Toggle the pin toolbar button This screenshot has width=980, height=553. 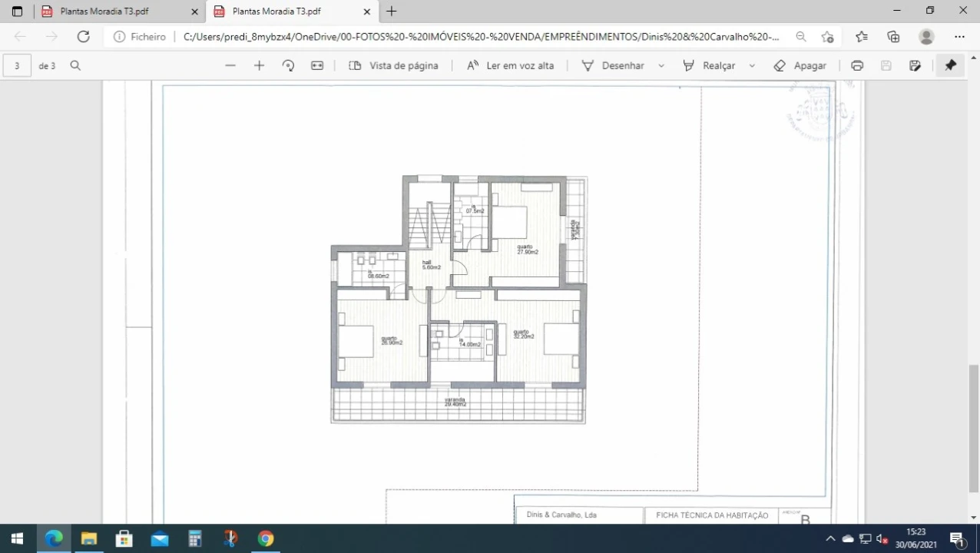(950, 66)
